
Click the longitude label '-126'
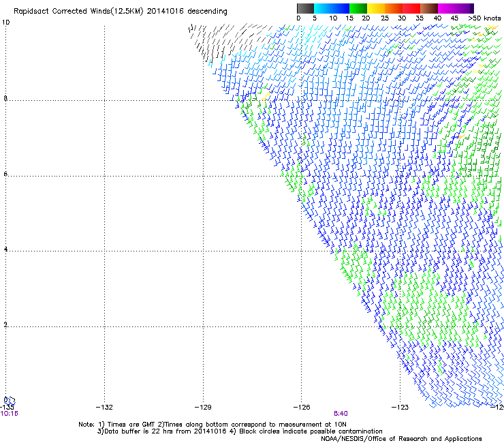[302, 408]
